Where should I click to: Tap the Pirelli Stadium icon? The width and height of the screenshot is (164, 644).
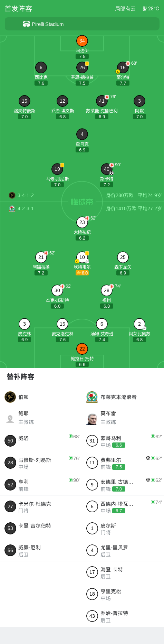pos(26,24)
